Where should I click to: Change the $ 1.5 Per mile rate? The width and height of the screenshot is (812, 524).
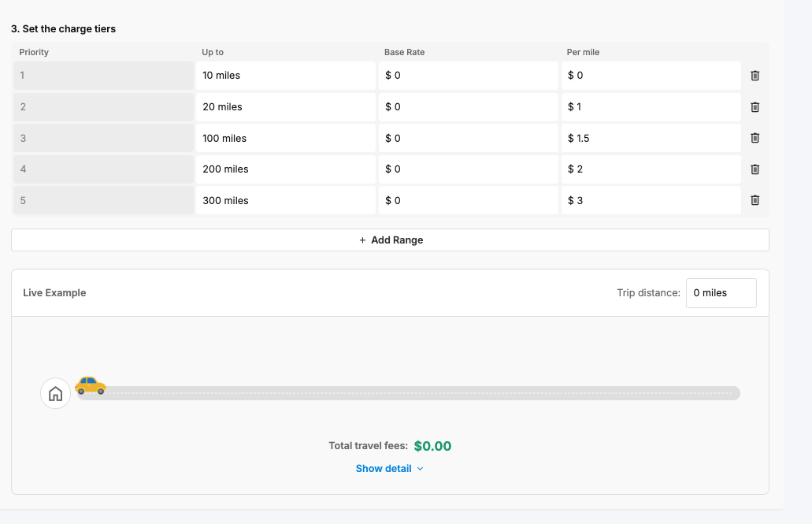(x=651, y=138)
